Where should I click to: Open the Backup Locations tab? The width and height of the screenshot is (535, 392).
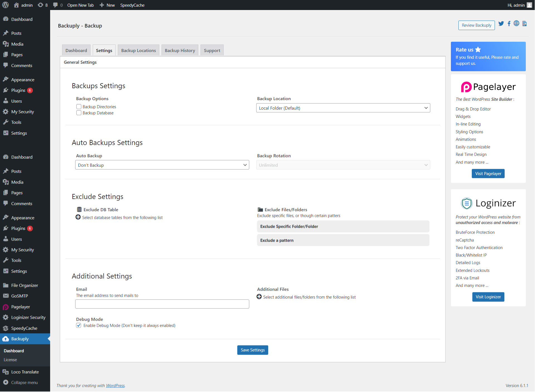click(138, 50)
